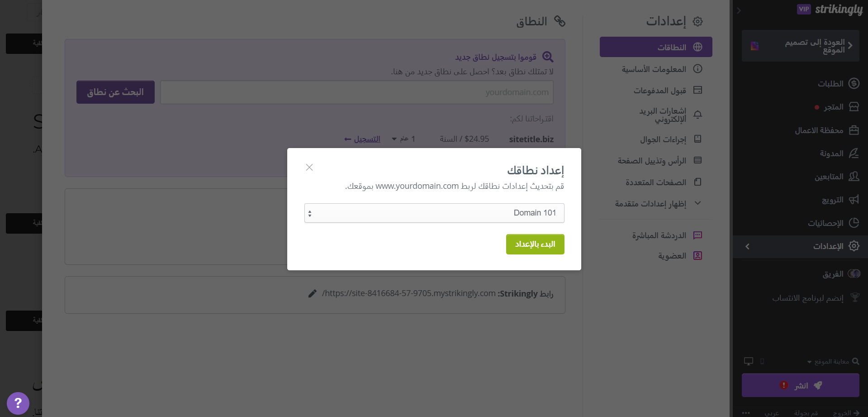868x417 pixels.
Task: Close the domain setup dialog
Action: coord(309,168)
